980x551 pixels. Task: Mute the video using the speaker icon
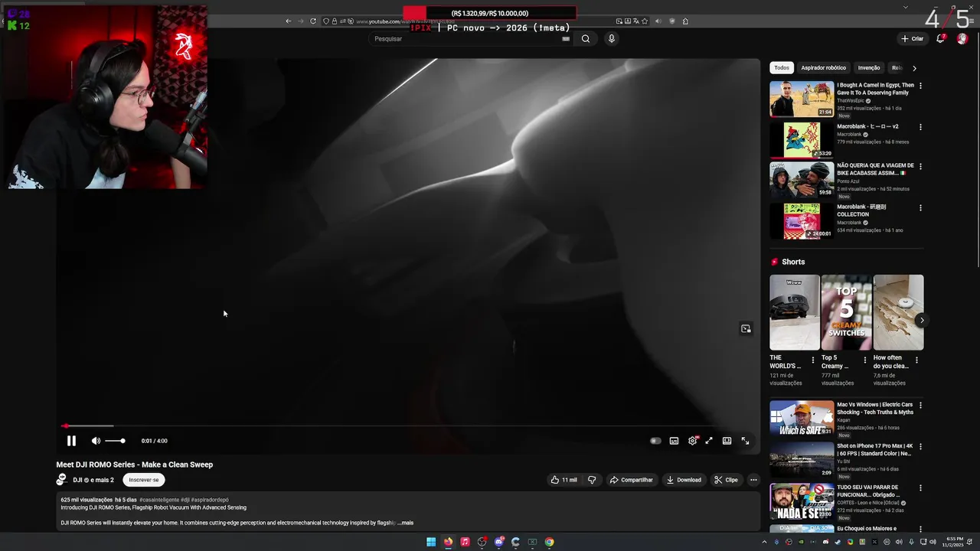pyautogui.click(x=96, y=441)
